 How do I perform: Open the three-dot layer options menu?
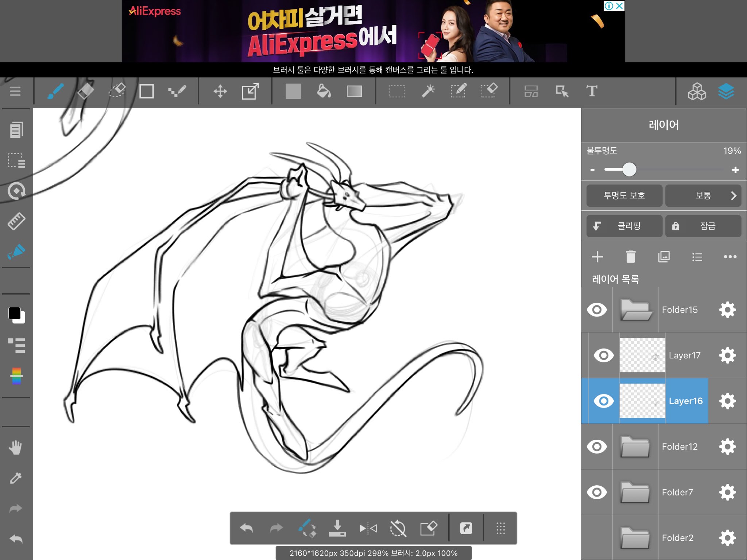[730, 257]
